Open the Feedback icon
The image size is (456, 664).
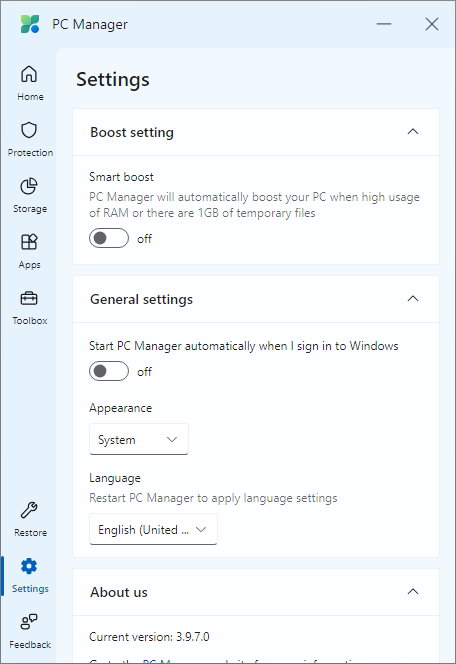coord(29,622)
